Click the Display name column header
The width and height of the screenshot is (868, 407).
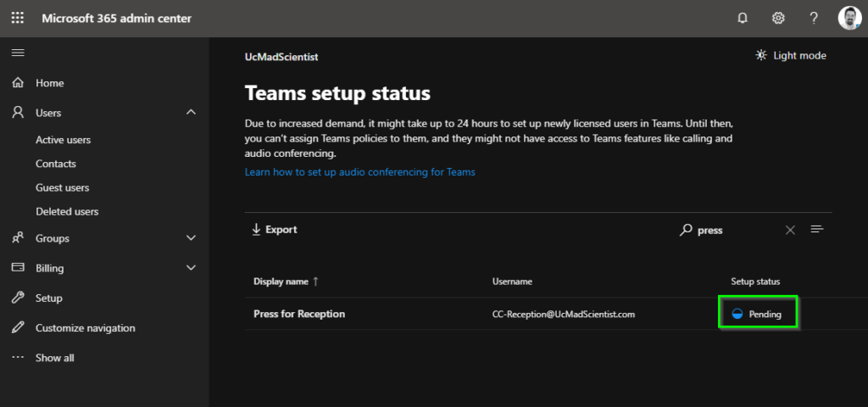[281, 282]
